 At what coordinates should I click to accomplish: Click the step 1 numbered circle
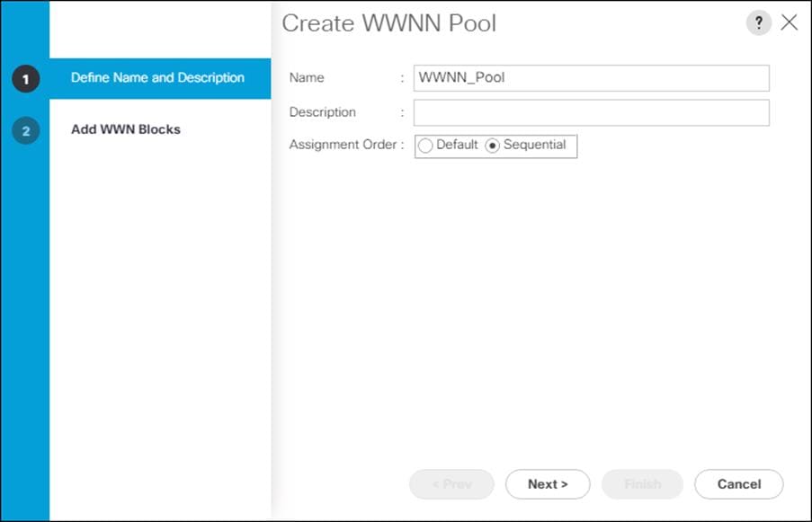click(25, 79)
